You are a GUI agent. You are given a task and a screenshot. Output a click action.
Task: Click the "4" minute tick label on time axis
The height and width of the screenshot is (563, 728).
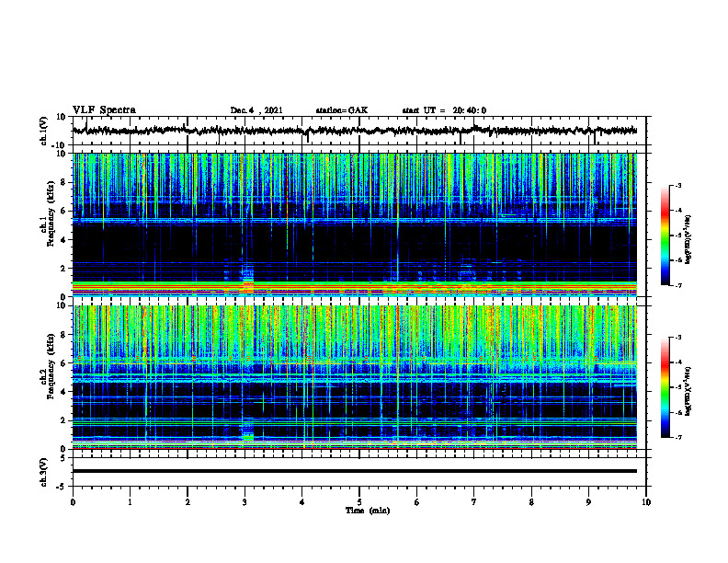(302, 502)
